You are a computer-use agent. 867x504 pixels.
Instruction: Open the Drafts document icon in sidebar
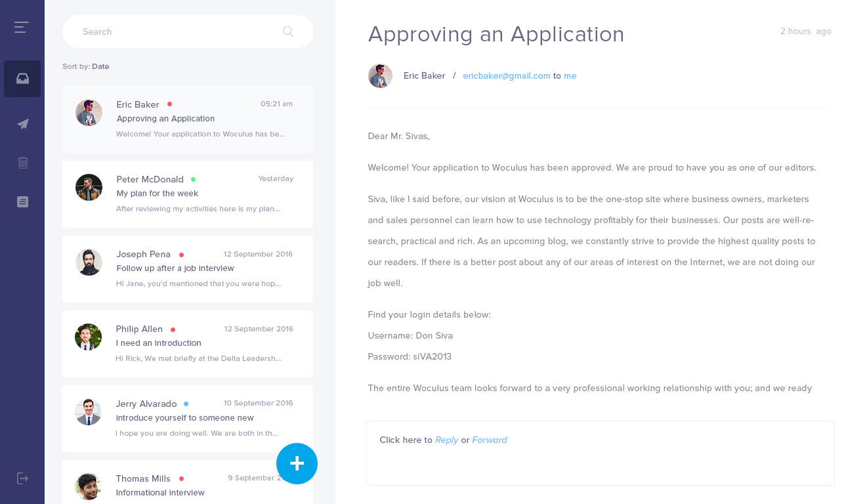pos(23,201)
